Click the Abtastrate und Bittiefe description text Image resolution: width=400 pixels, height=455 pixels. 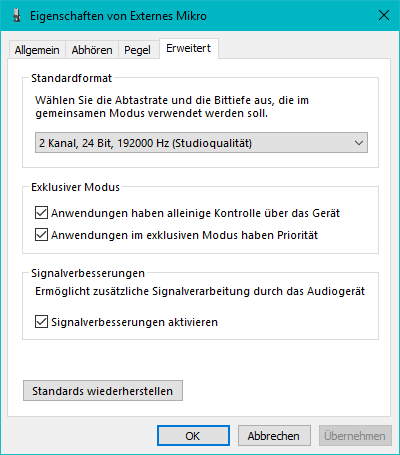click(x=172, y=107)
